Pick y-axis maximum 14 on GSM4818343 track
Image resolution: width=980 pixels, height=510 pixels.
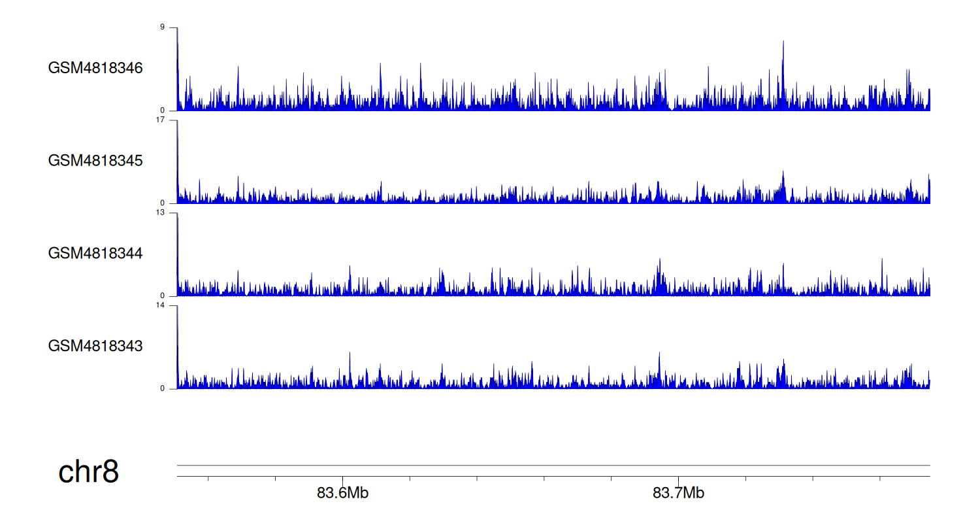coord(170,305)
